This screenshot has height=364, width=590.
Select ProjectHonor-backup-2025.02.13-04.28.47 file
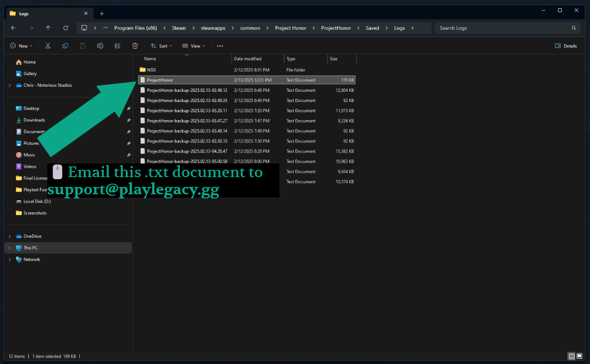[247, 152]
